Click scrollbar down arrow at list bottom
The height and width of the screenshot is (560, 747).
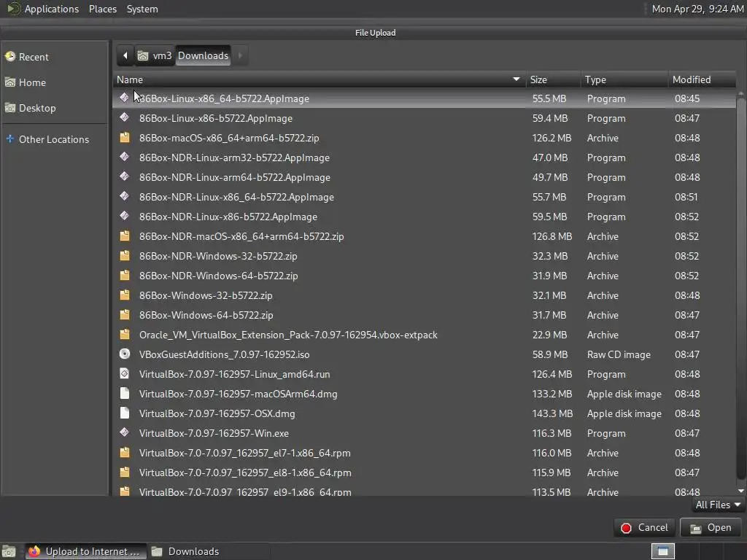(x=741, y=491)
